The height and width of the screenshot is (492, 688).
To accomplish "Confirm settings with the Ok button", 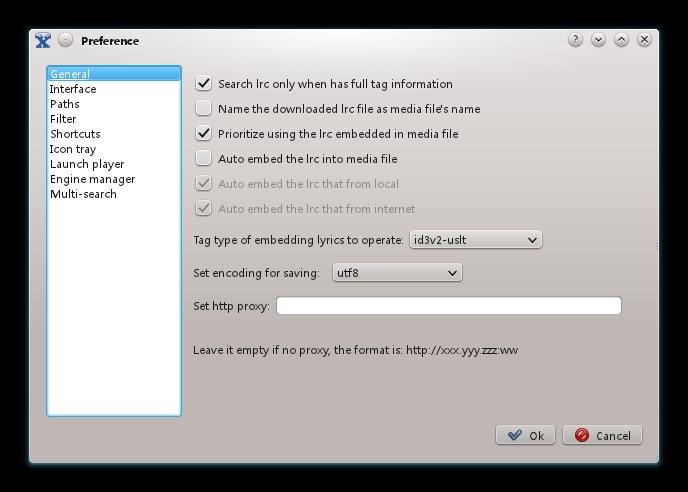I will pyautogui.click(x=525, y=435).
